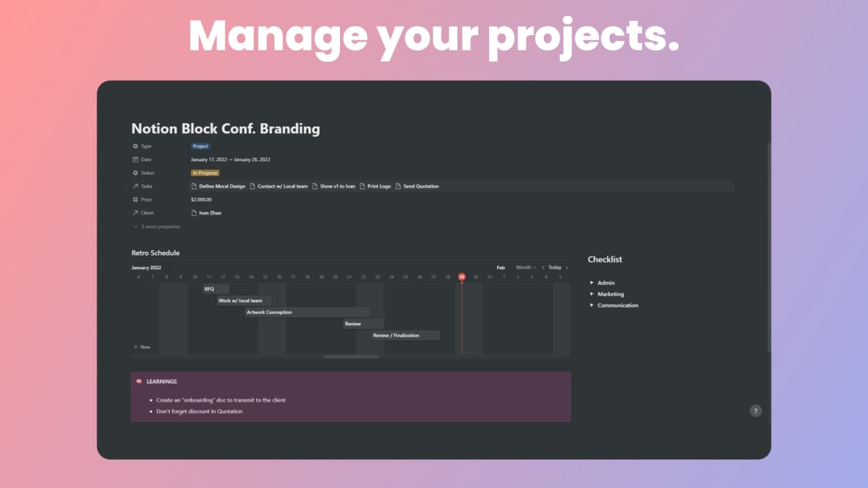
Task: Click the January 2022 timeline label
Action: pos(146,267)
